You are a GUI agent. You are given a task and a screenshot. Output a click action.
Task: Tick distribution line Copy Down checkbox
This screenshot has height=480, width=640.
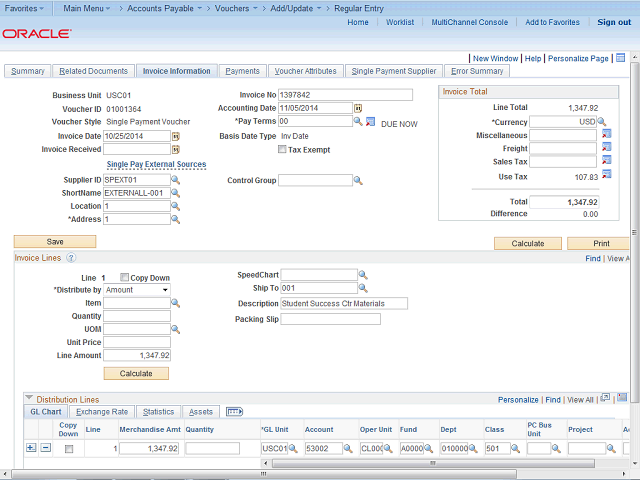pos(68,449)
